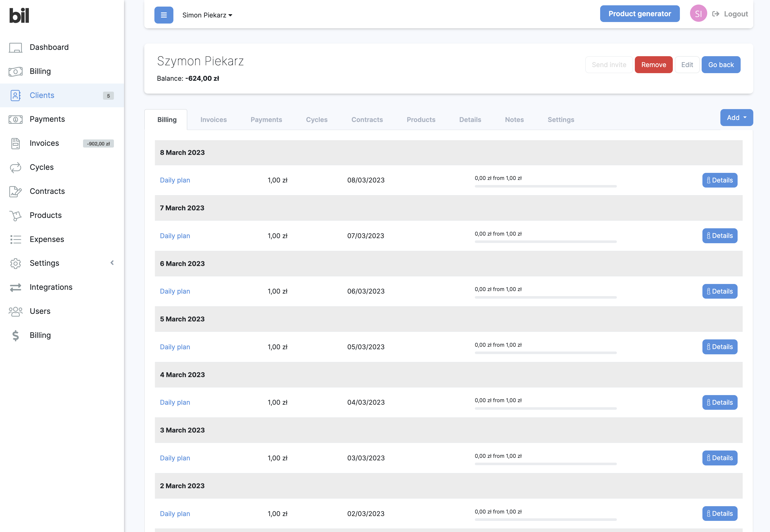Switch to the Invoices tab
Viewport: 770px width, 532px height.
213,120
